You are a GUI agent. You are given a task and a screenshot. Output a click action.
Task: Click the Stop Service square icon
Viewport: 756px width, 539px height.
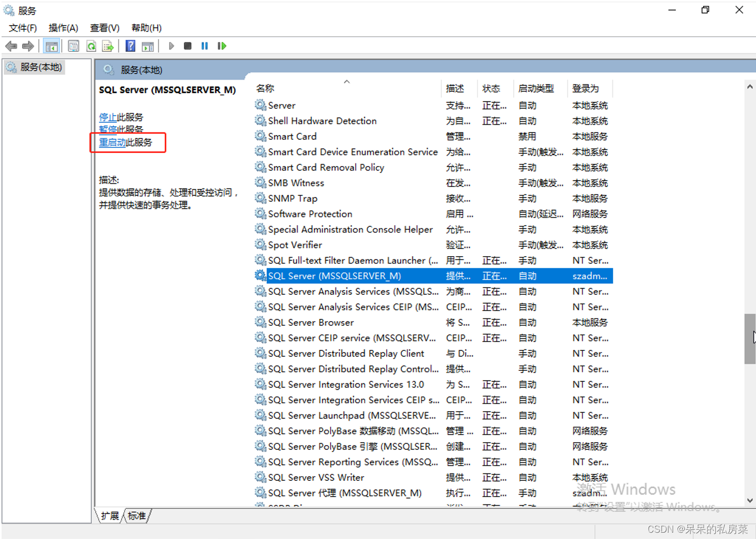click(188, 46)
